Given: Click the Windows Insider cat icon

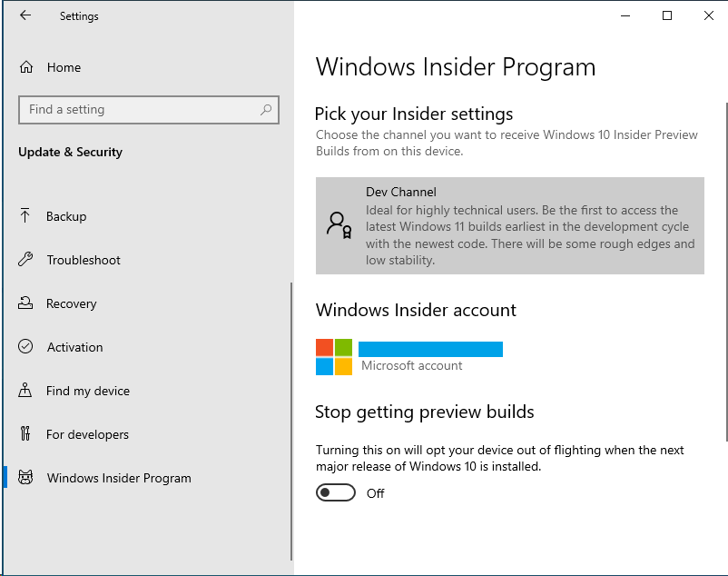Looking at the screenshot, I should 25,477.
